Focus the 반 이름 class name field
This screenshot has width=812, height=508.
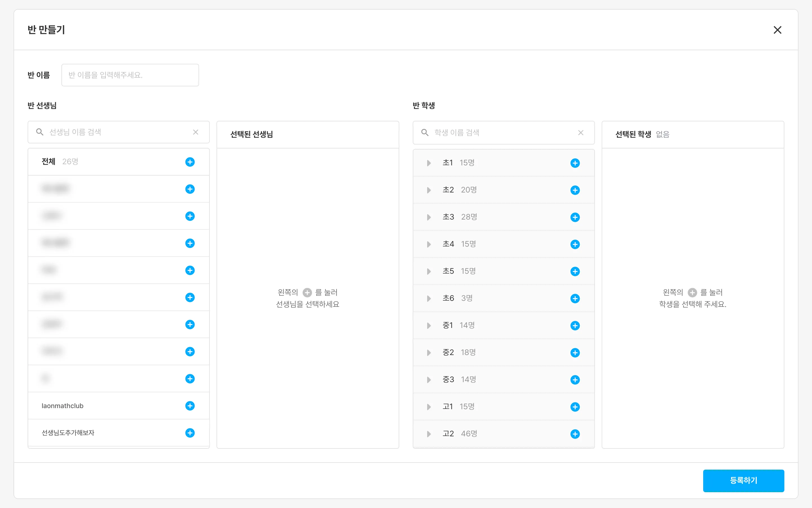130,75
